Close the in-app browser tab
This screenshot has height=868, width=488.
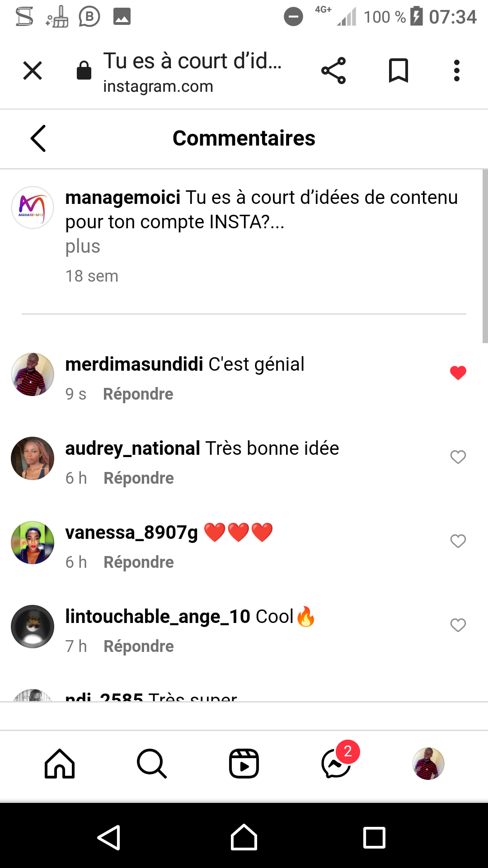pos(33,71)
